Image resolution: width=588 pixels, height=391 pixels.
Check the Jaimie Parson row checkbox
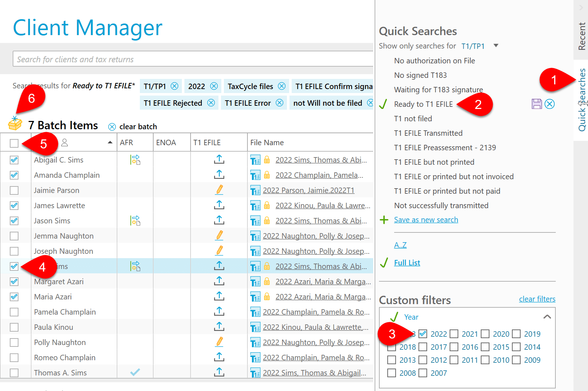pos(14,190)
